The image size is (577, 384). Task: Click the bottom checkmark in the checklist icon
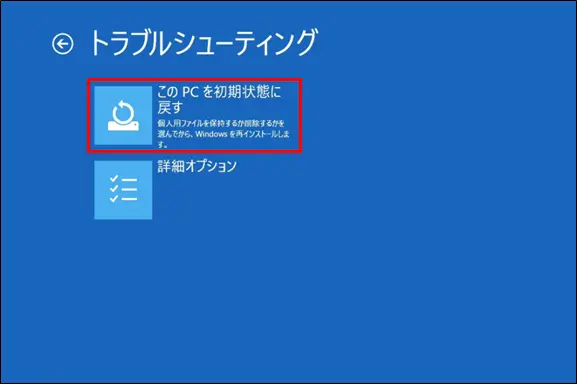[x=114, y=199]
